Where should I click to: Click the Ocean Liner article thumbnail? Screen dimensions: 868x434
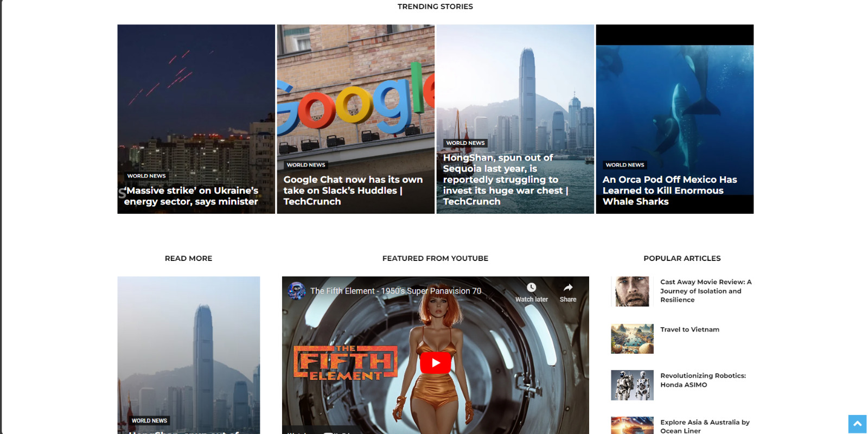click(x=632, y=425)
